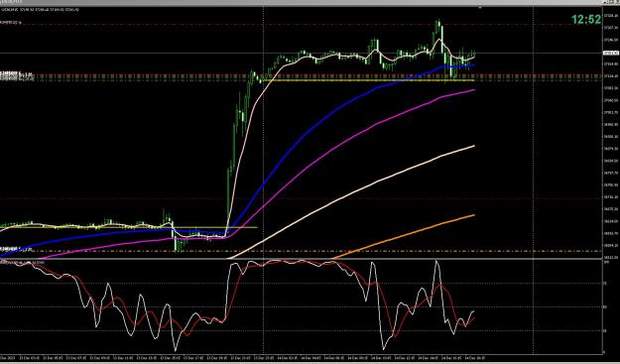Click the green 12:52 clock label
Image resolution: width=620 pixels, height=364 pixels.
click(586, 19)
